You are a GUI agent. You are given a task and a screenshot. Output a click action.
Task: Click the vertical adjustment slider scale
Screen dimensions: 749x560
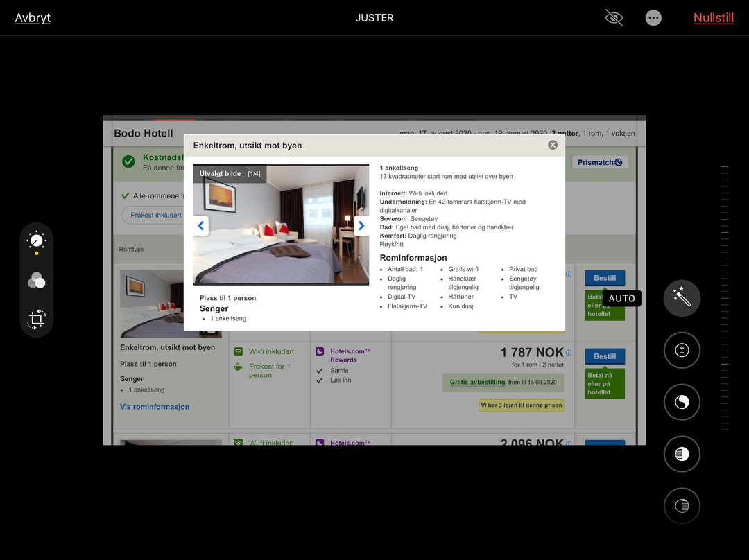coord(725,298)
